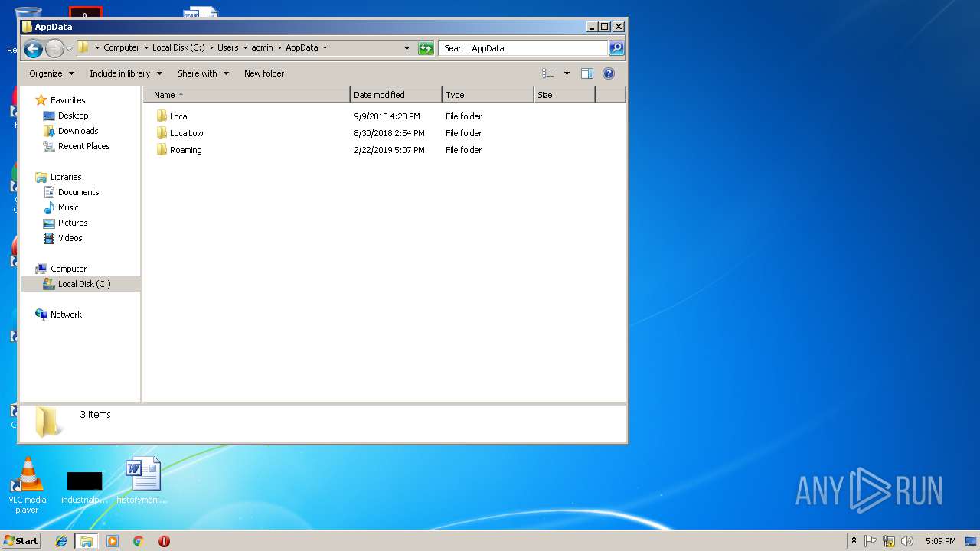This screenshot has height=551, width=980.
Task: Open the Start menu
Action: coord(21,540)
